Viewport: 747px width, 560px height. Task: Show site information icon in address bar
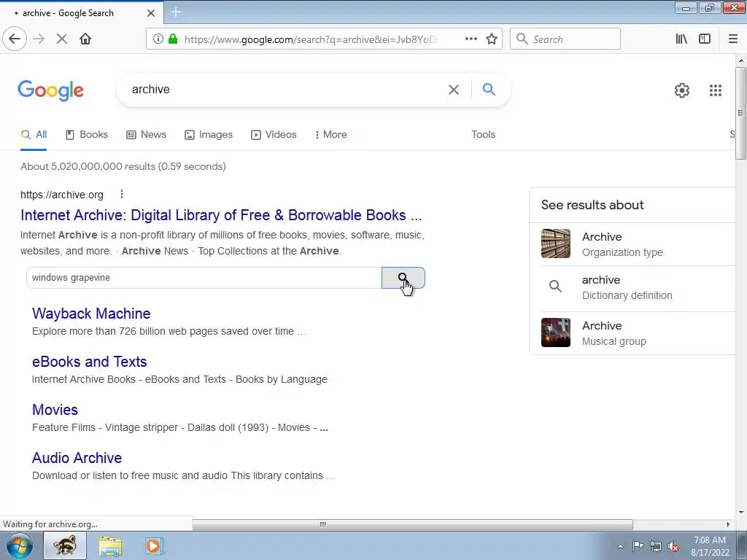[158, 39]
